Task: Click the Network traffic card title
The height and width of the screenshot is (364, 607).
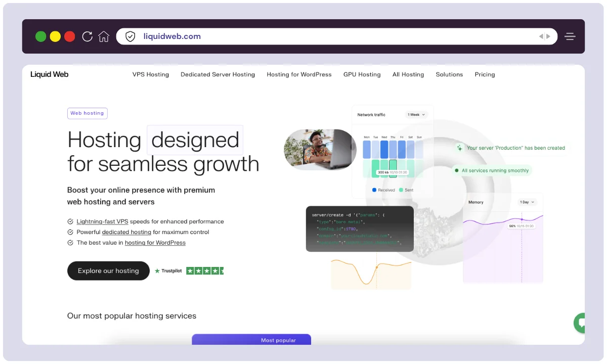Action: click(371, 115)
